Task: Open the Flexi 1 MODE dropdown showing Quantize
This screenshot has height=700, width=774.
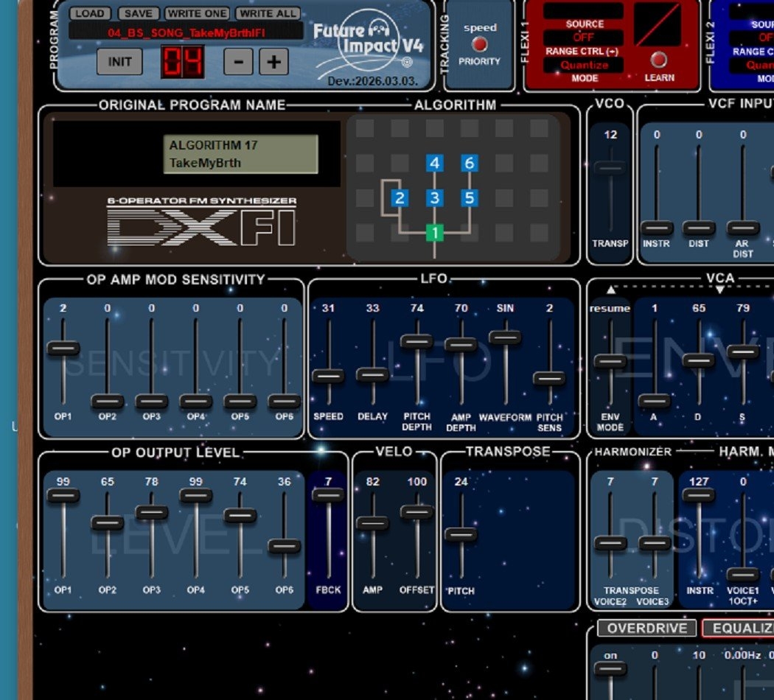Action: click(584, 65)
